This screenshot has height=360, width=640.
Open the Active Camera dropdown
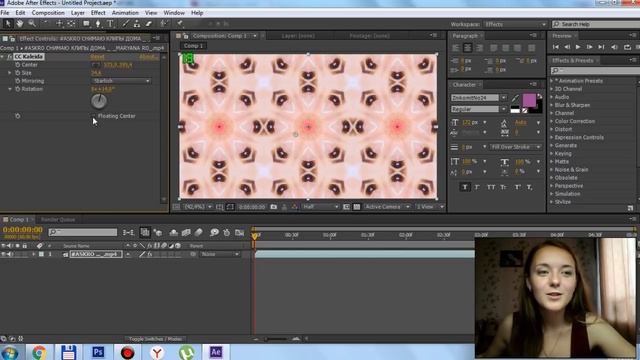(x=387, y=207)
